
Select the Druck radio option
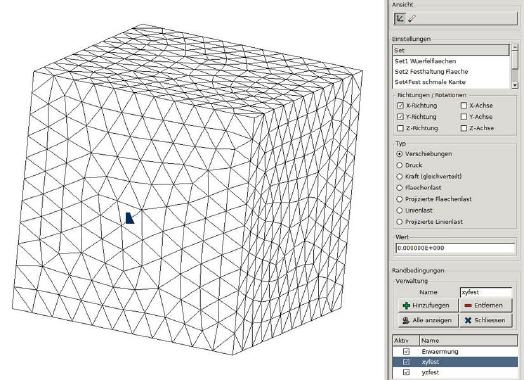point(399,165)
